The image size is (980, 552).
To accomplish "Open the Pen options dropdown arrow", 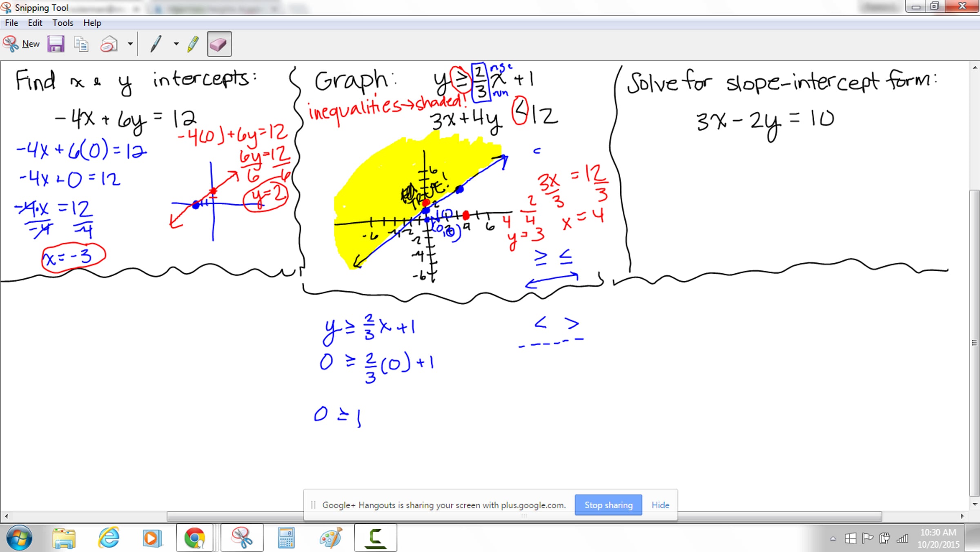I will (176, 44).
